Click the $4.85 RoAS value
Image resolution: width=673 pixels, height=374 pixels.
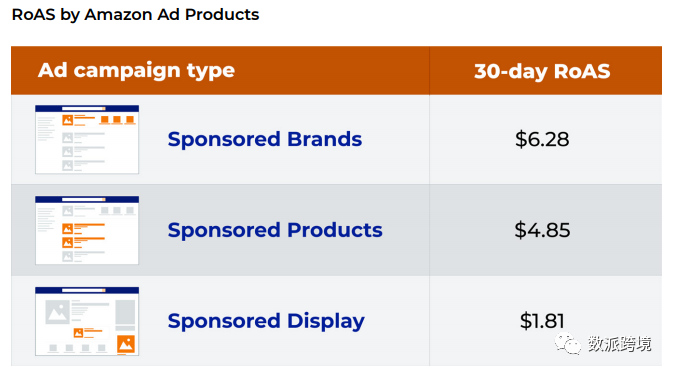542,230
